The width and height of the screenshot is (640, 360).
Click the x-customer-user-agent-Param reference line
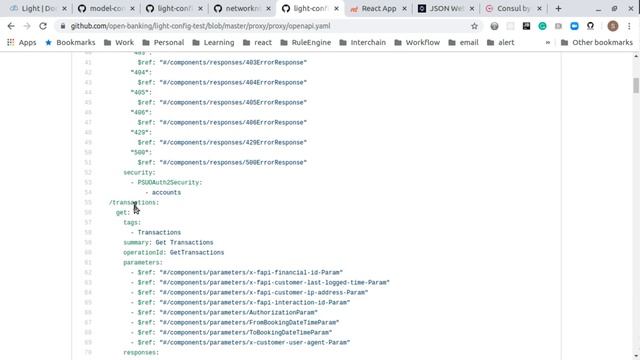click(x=240, y=342)
